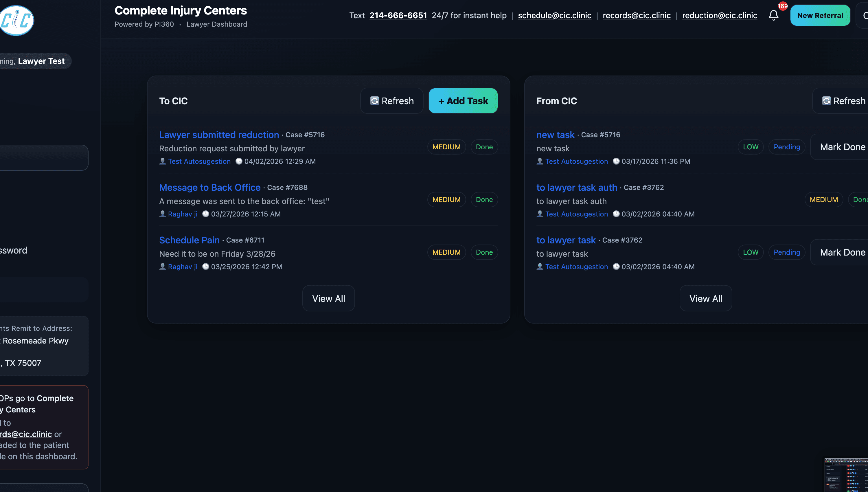Click MEDIUM badge on to lawyer task auth
The height and width of the screenshot is (492, 868).
click(x=823, y=200)
